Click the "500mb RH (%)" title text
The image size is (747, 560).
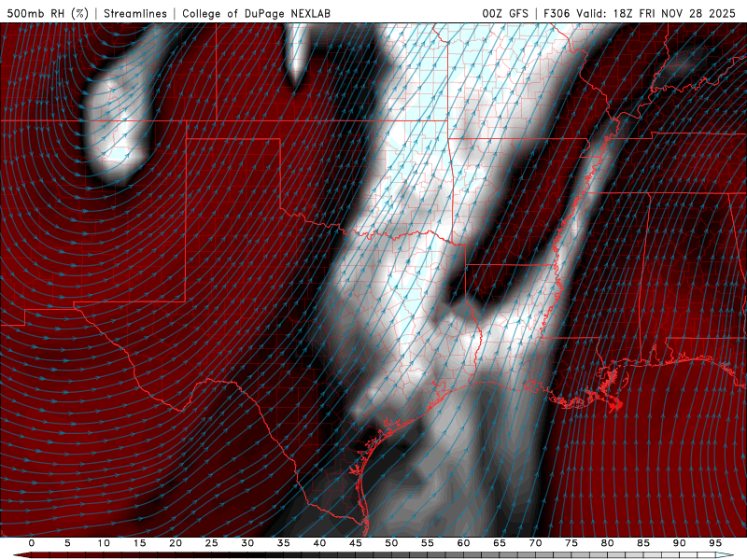(x=49, y=13)
